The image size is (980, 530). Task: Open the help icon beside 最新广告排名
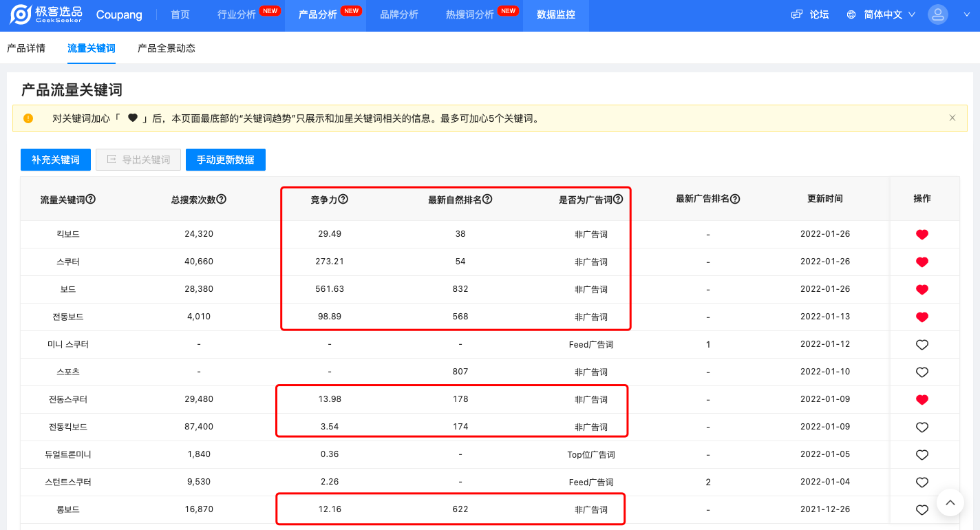[x=734, y=198]
